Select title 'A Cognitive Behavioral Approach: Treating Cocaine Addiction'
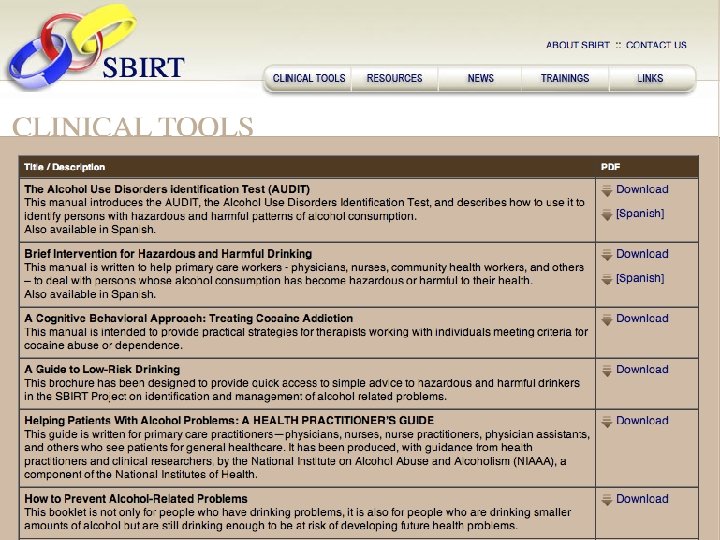 (188, 319)
